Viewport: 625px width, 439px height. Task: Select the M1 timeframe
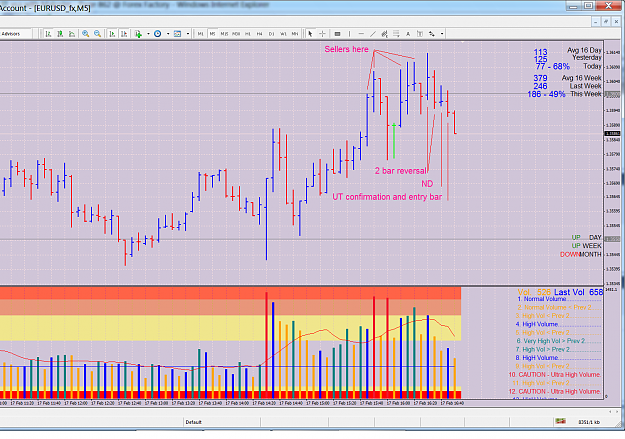(200, 34)
